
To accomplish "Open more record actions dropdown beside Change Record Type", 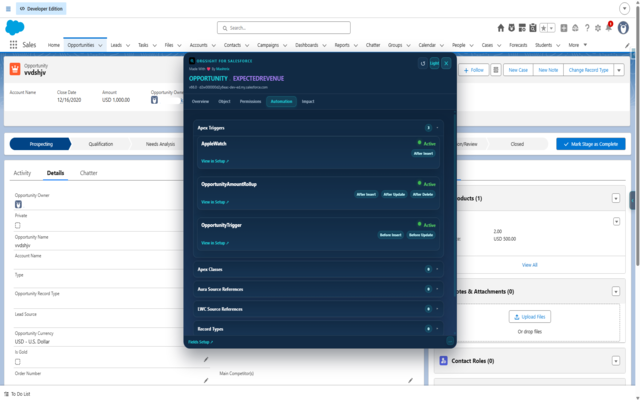I will [x=619, y=70].
